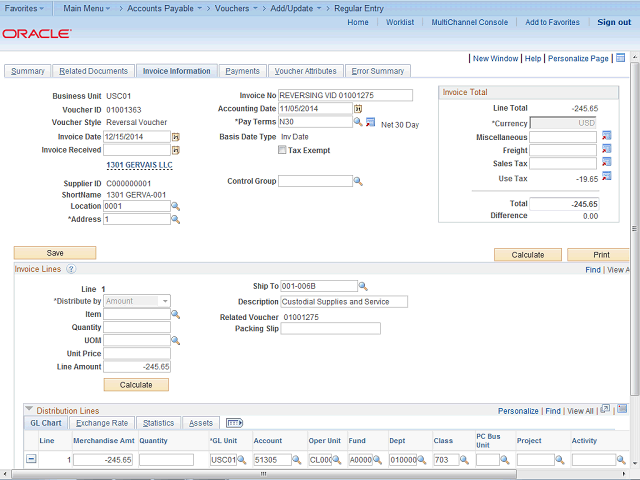
Task: Click the Save button
Action: tap(55, 253)
